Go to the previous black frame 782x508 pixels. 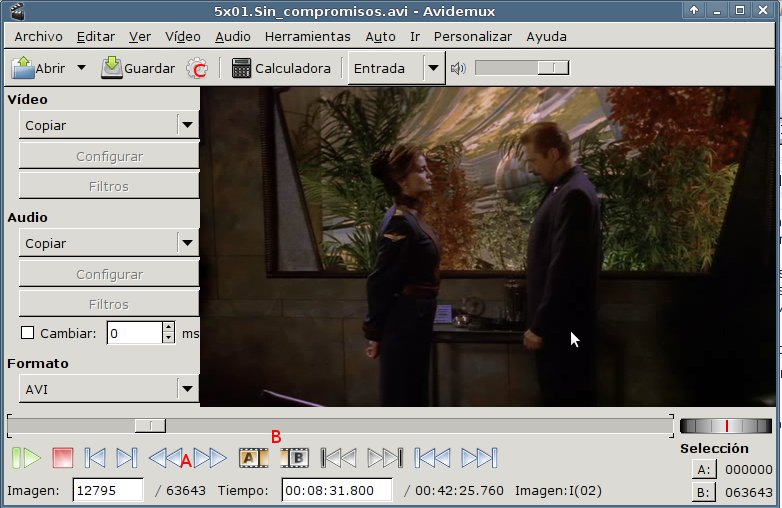339,458
